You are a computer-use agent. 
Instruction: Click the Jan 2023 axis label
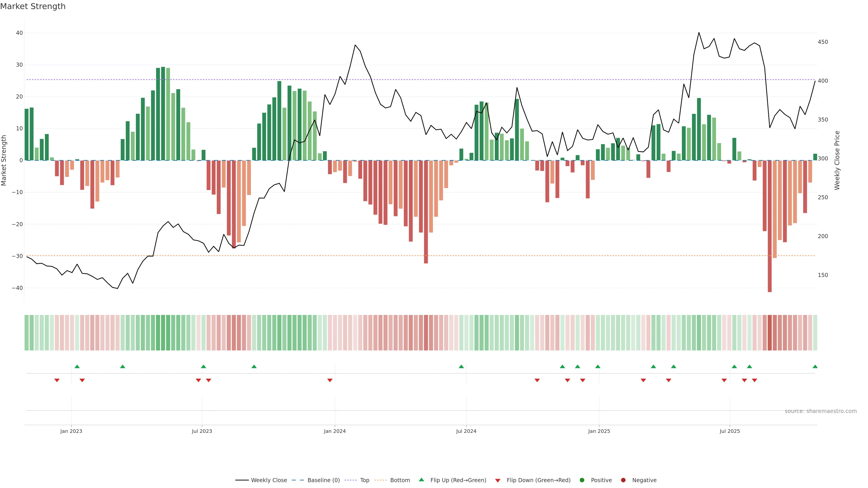71,431
